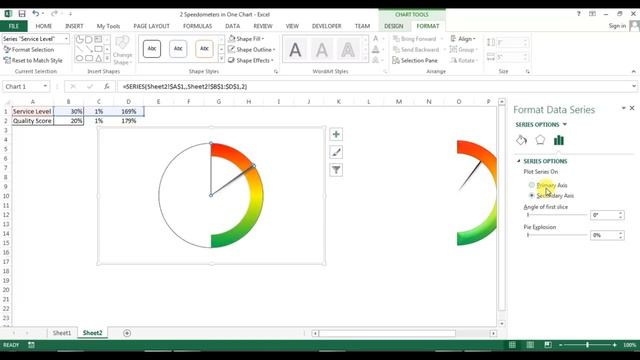Close the Format Data Series pane
The height and width of the screenshot is (360, 640).
632,108
